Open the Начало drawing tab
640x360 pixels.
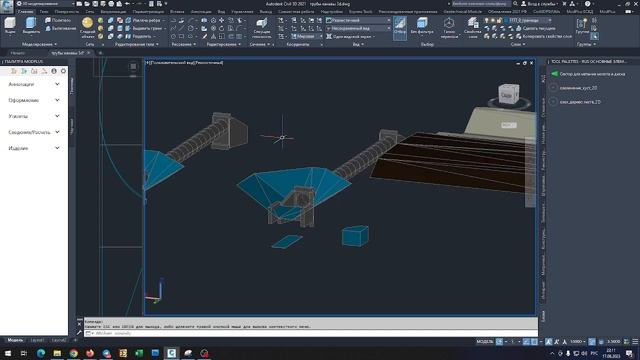pos(18,53)
